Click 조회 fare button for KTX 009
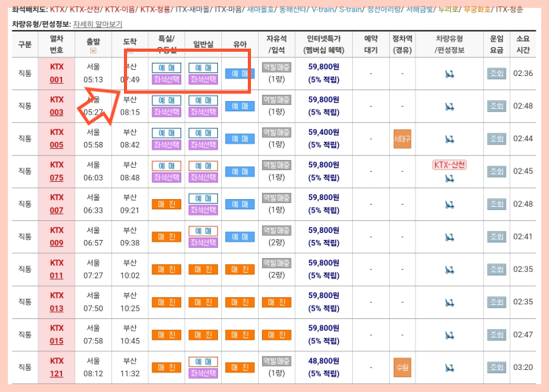The height and width of the screenshot is (392, 549). click(496, 237)
